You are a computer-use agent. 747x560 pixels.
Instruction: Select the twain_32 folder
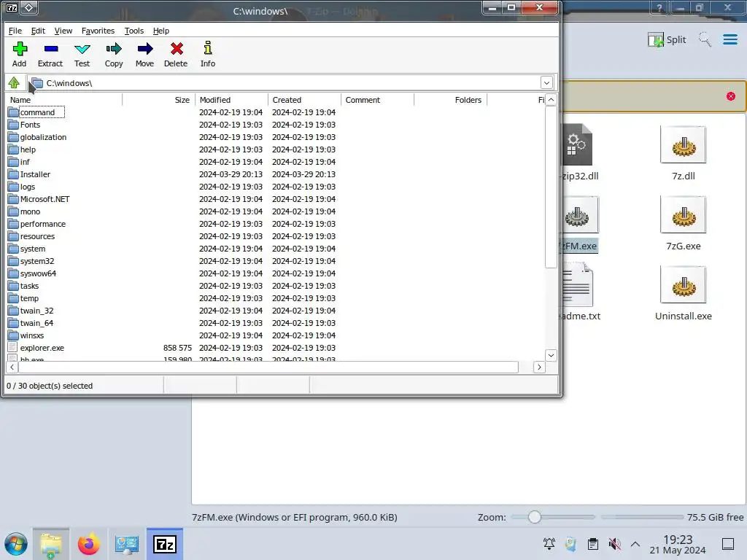tap(36, 311)
